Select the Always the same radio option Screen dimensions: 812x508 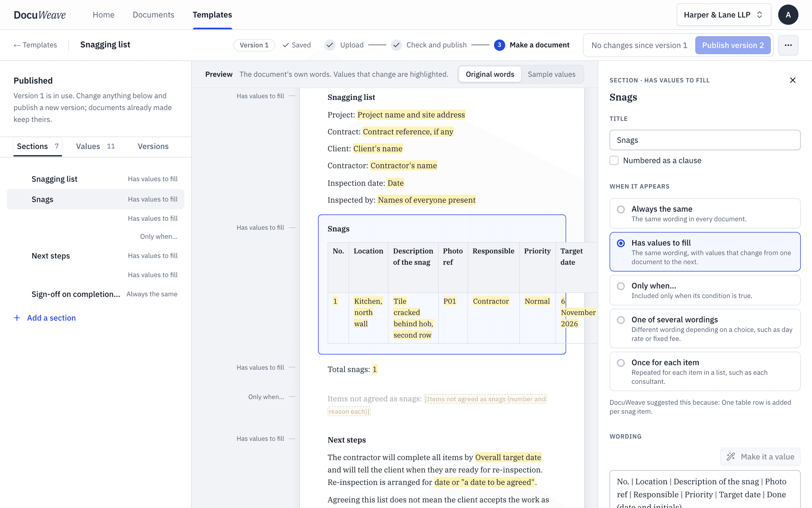pyautogui.click(x=621, y=209)
